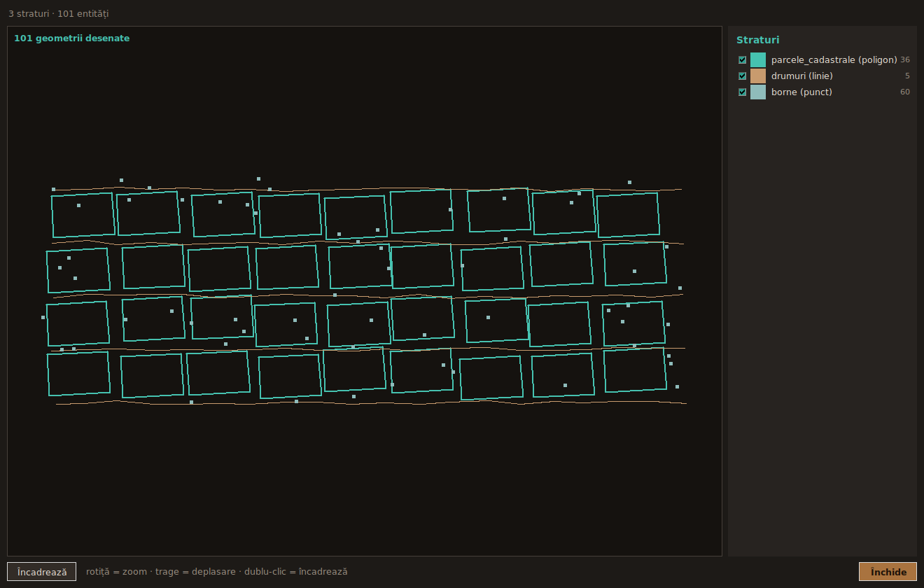The image size is (924, 588).
Task: Click the drumuri entity count 5
Action: [907, 76]
